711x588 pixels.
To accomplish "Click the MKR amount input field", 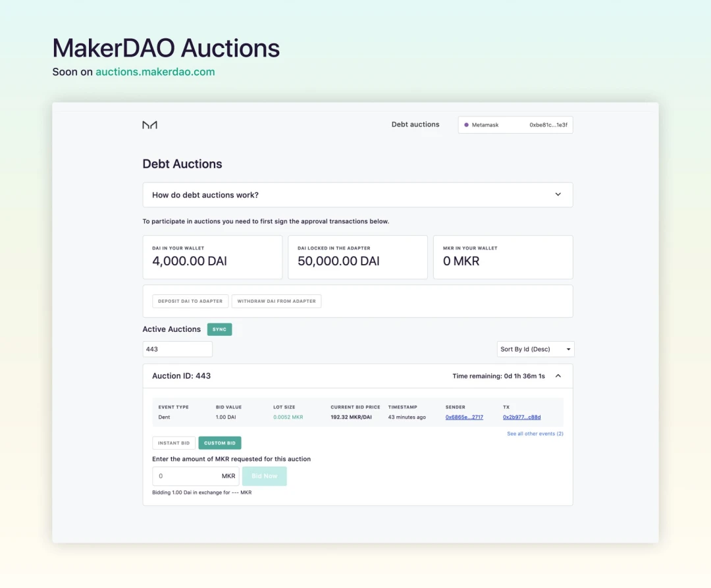I will point(187,476).
